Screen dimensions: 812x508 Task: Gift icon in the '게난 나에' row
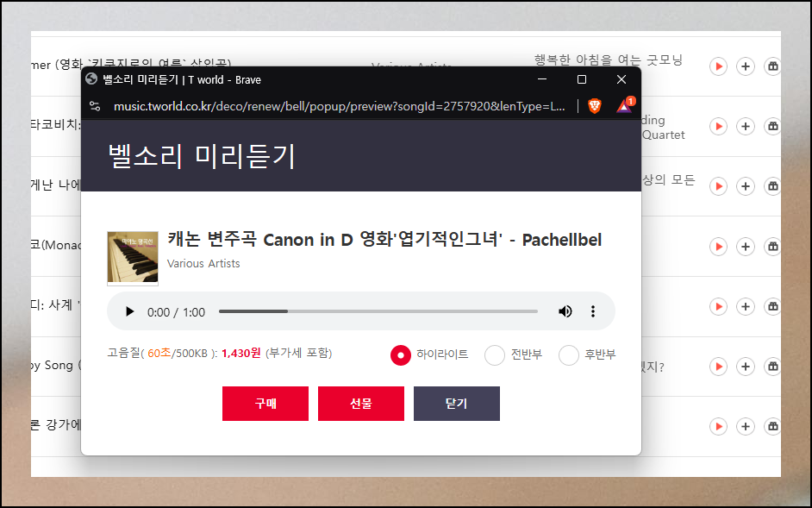772,186
